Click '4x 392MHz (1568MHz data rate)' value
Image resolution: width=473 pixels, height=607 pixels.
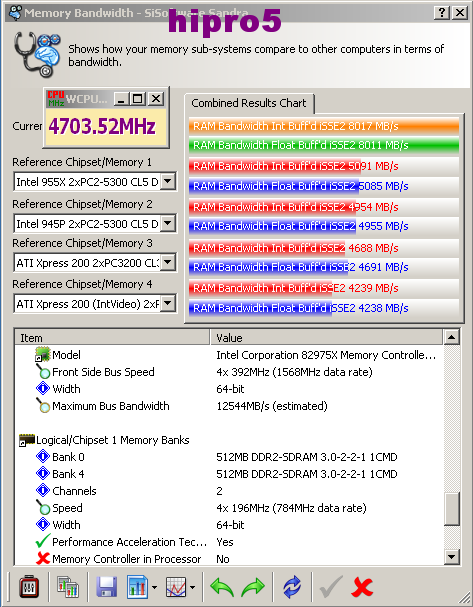294,372
